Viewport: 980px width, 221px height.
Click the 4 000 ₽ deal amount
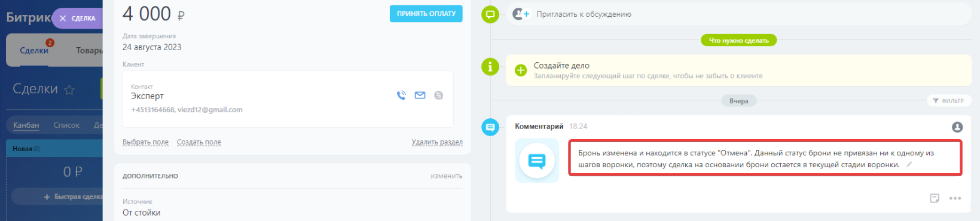pyautogui.click(x=154, y=14)
